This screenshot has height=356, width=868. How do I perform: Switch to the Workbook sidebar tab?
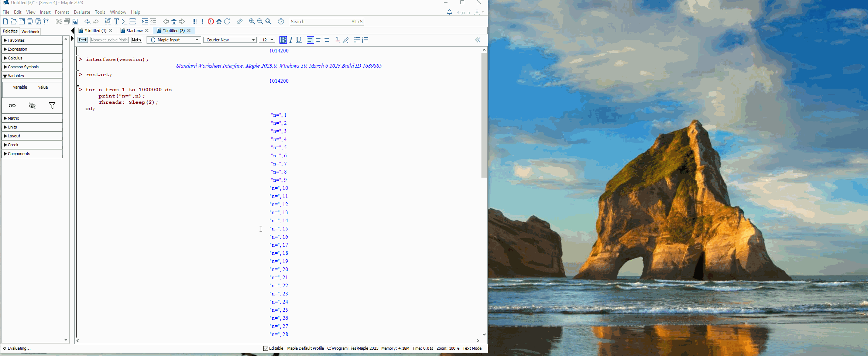pos(30,31)
